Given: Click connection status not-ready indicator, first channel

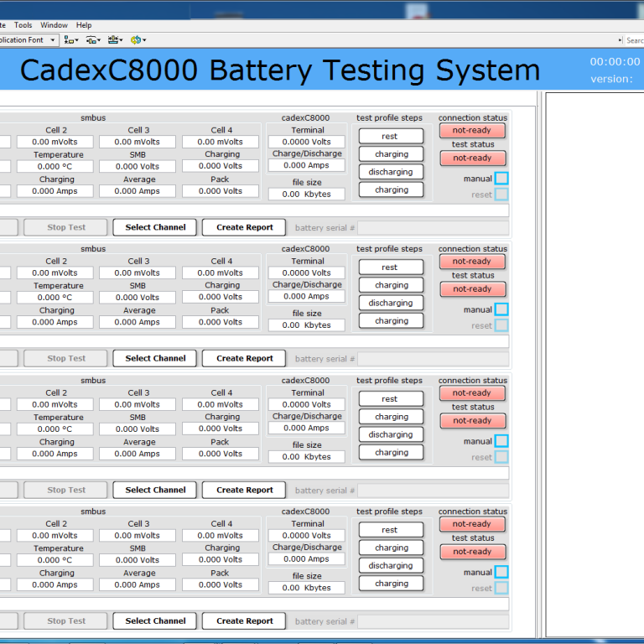Looking at the screenshot, I should (x=472, y=131).
